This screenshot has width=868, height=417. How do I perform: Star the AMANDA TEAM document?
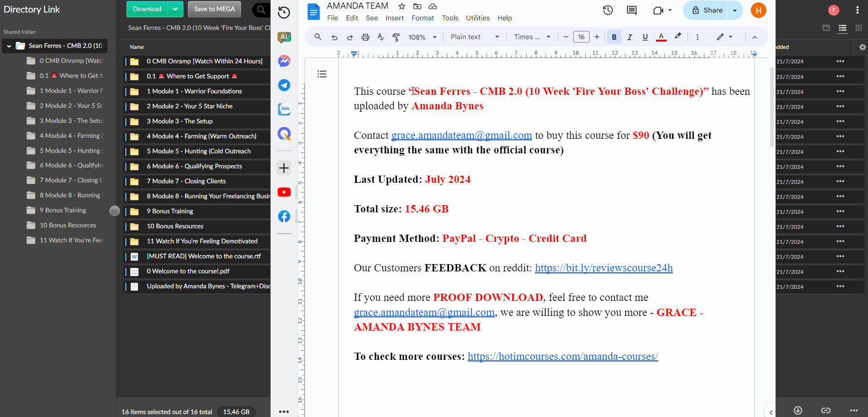click(x=402, y=6)
